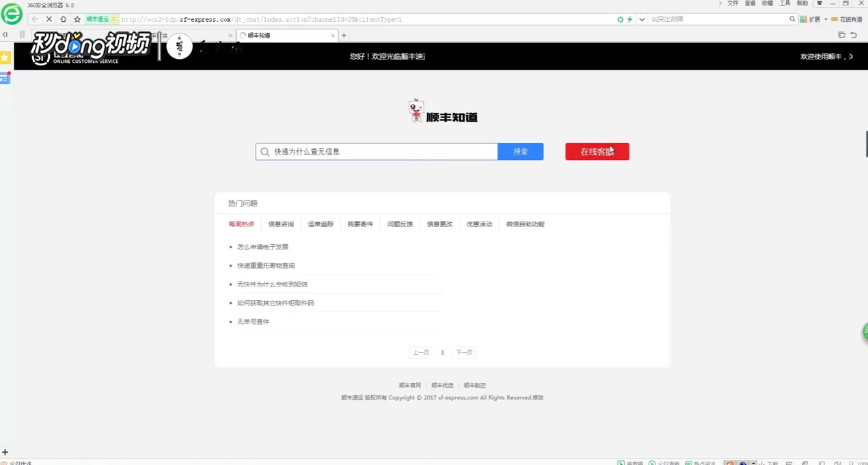Open the favorites star sidebar icon
This screenshot has height=465, width=868.
(x=5, y=58)
